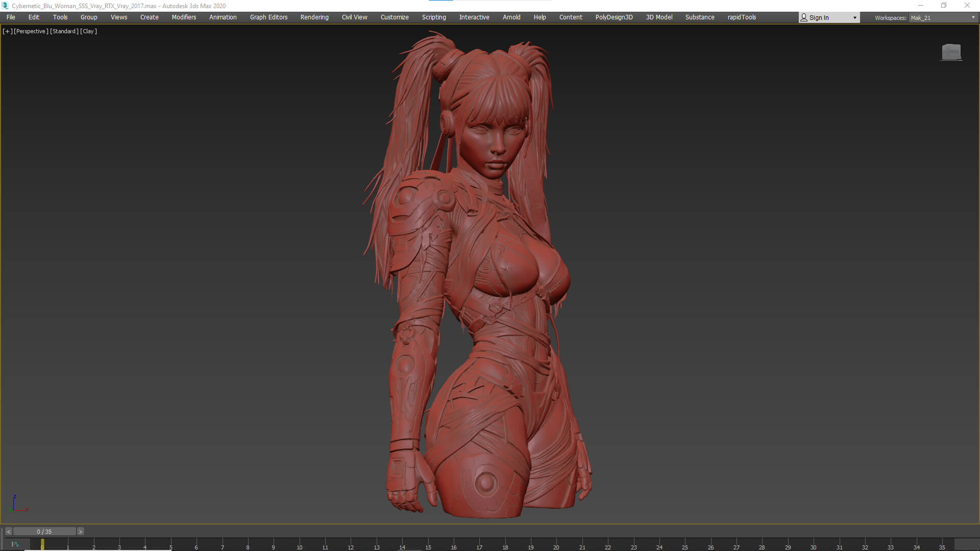Open the Content menu
The width and height of the screenshot is (980, 551).
[571, 17]
